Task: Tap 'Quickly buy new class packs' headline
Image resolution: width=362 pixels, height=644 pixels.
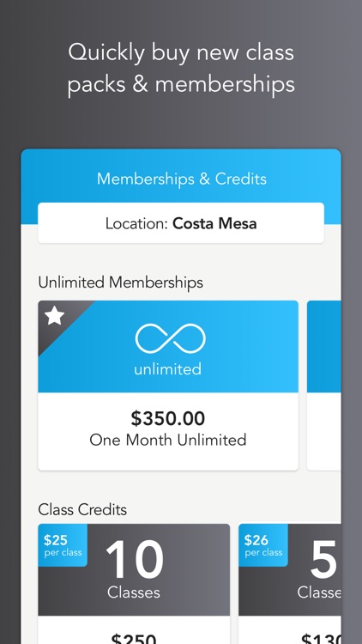Action: (181, 68)
